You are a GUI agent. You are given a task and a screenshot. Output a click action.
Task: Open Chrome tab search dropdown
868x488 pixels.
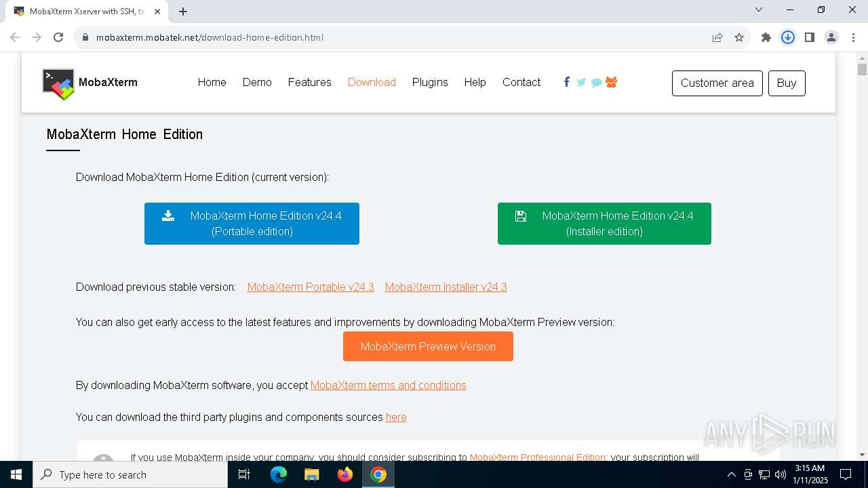tap(759, 9)
